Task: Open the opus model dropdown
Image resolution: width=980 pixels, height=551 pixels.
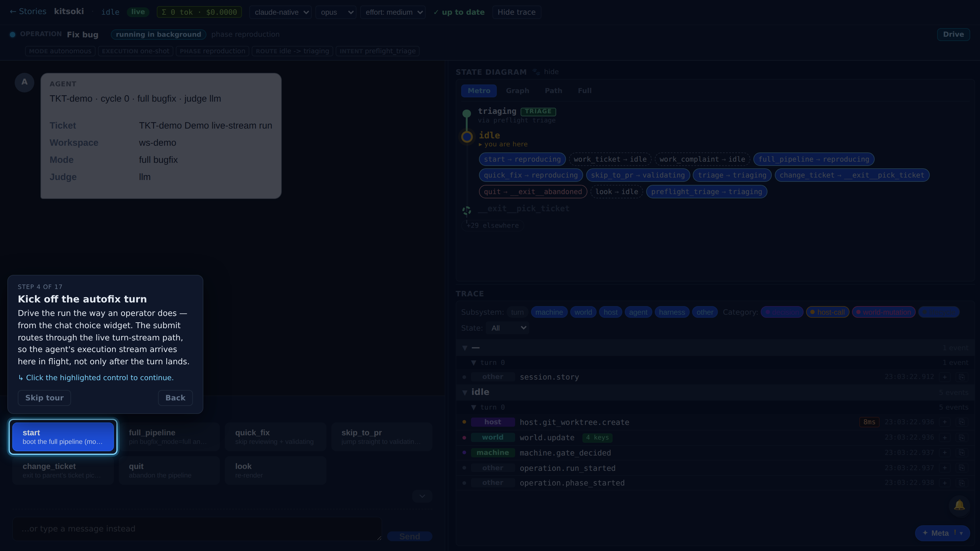Action: [336, 12]
